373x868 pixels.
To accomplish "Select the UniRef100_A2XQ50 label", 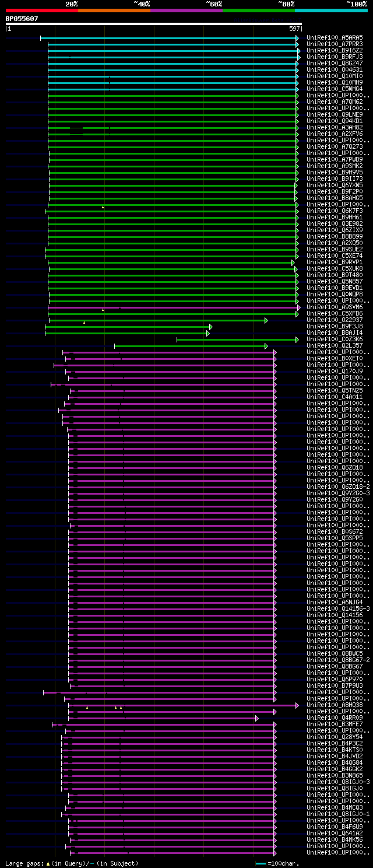I will pos(335,243).
